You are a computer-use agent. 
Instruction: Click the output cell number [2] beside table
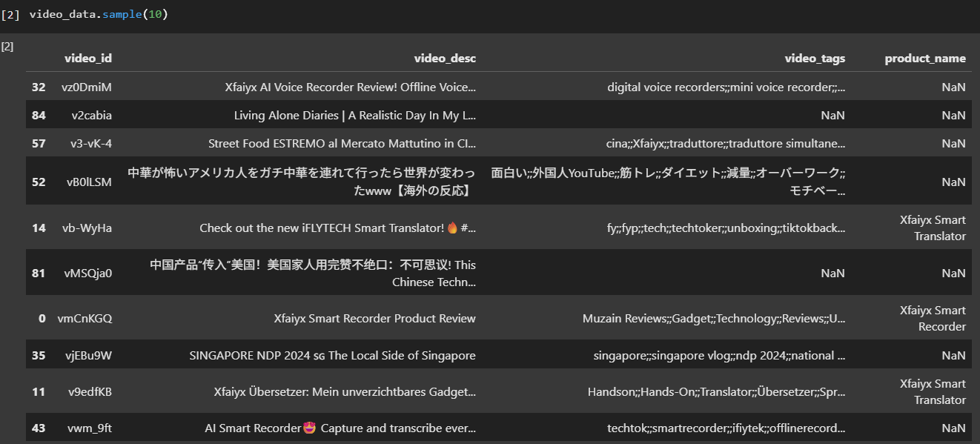7,47
